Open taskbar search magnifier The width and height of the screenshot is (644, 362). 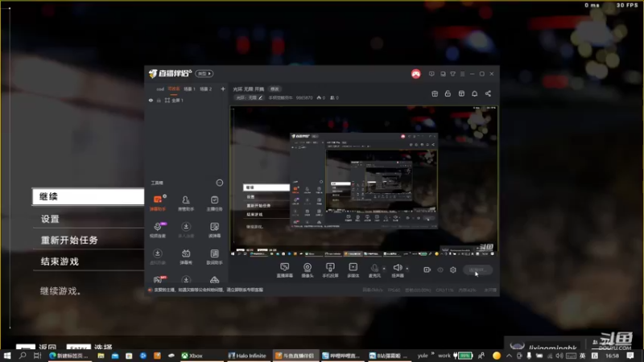pos(23,356)
